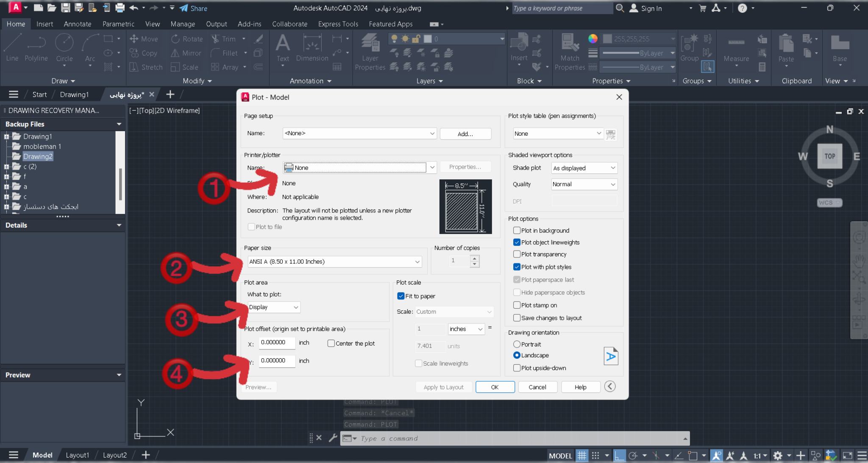This screenshot has height=463, width=868.
Task: Click the Copy tool in Modify panel
Action: coord(144,53)
